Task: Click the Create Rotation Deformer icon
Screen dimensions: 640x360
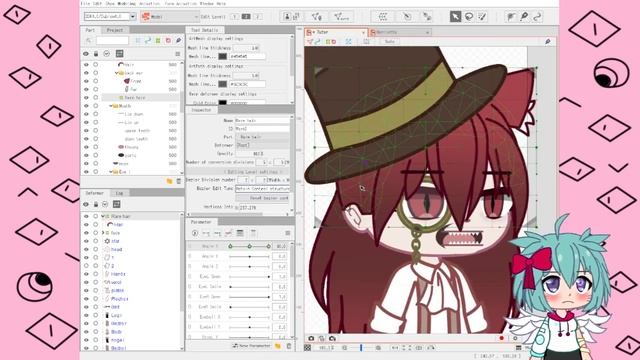Action: (x=407, y=17)
